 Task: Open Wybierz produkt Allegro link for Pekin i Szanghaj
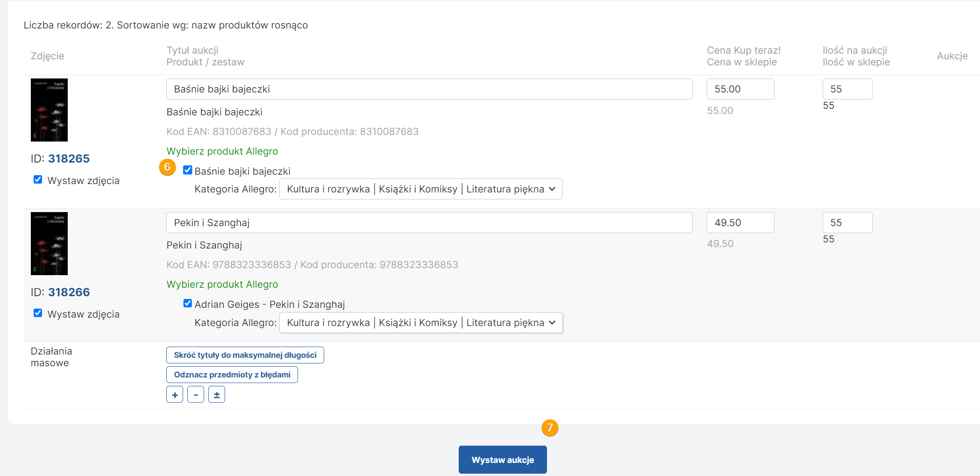[222, 284]
